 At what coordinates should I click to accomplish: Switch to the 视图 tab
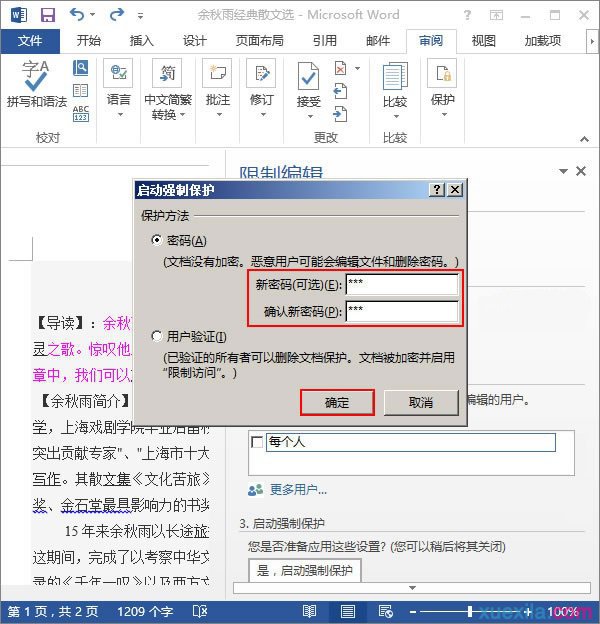pos(483,41)
